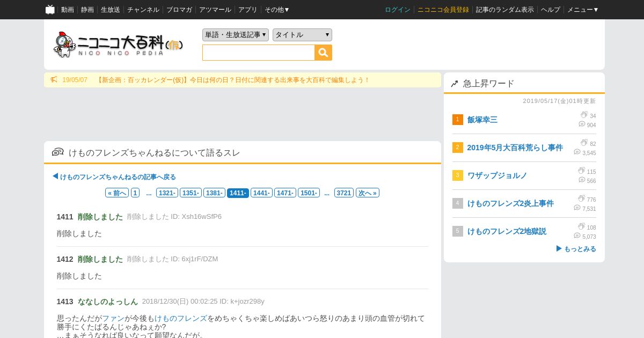This screenshot has height=338, width=644.
Task: Click the rank 1 orange badge
Action: 457,120
